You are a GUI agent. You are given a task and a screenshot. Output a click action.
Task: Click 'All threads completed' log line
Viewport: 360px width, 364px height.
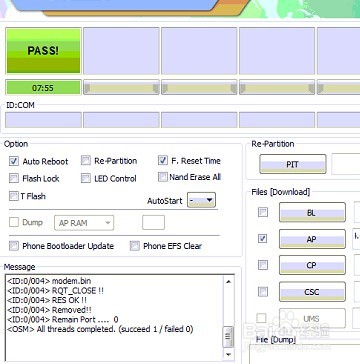pyautogui.click(x=100, y=329)
